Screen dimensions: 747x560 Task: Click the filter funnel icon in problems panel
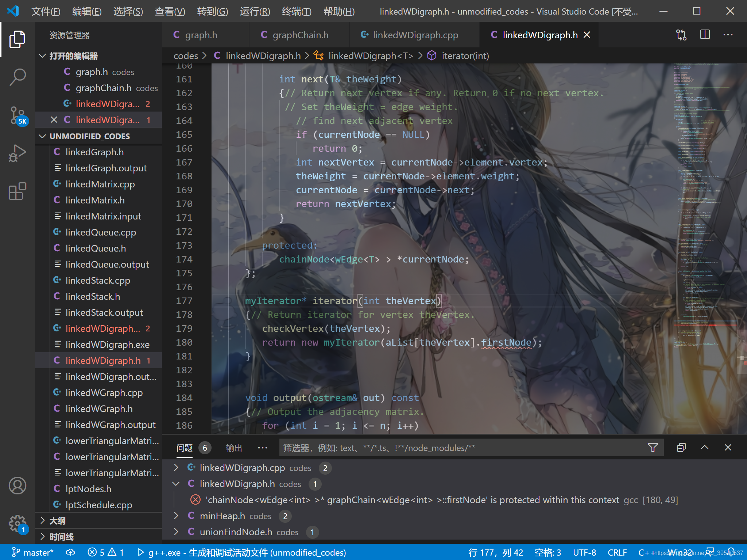pos(653,448)
